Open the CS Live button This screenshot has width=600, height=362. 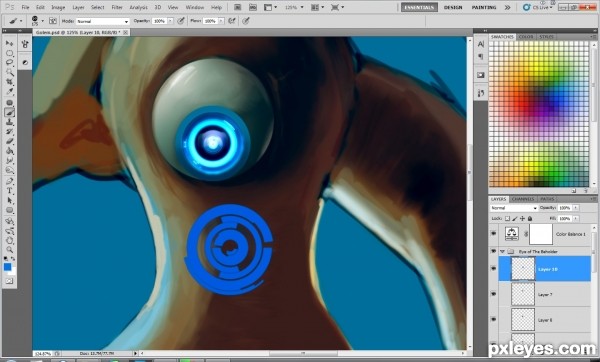tap(537, 7)
